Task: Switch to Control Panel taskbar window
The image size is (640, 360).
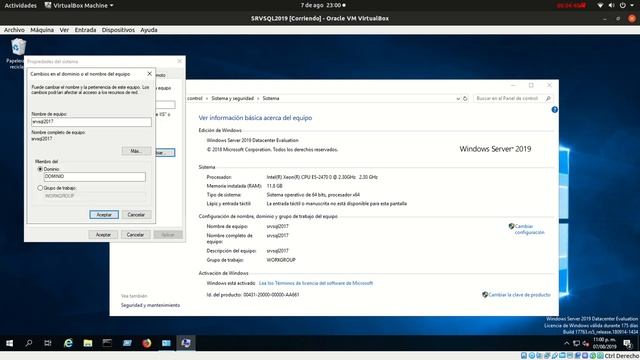Action: click(166, 343)
